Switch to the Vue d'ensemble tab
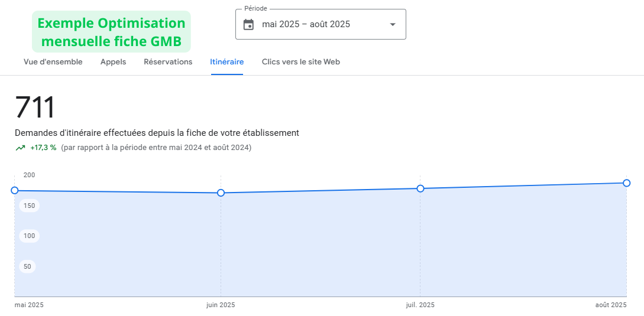644x316 pixels. point(53,62)
